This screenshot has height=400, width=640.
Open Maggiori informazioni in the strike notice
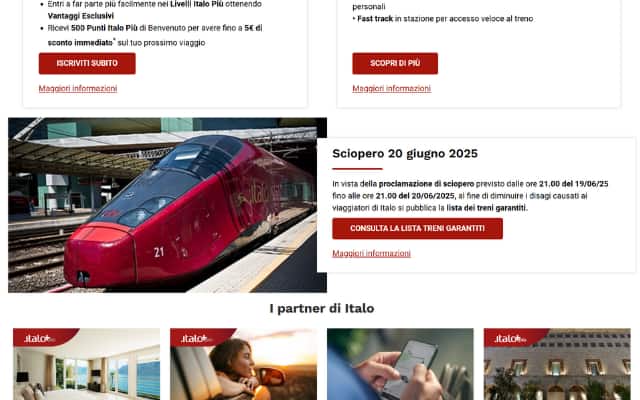click(x=371, y=253)
